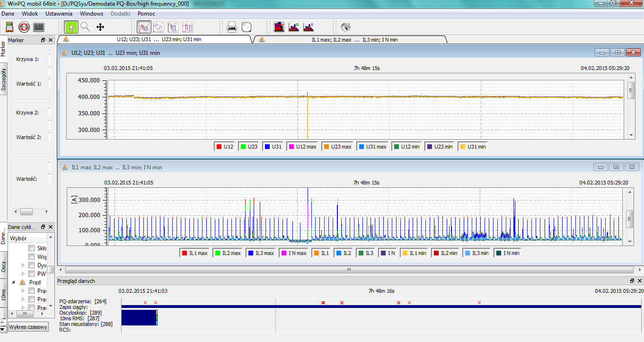Open the Pomoc menu
The width and height of the screenshot is (644, 342).
point(146,14)
